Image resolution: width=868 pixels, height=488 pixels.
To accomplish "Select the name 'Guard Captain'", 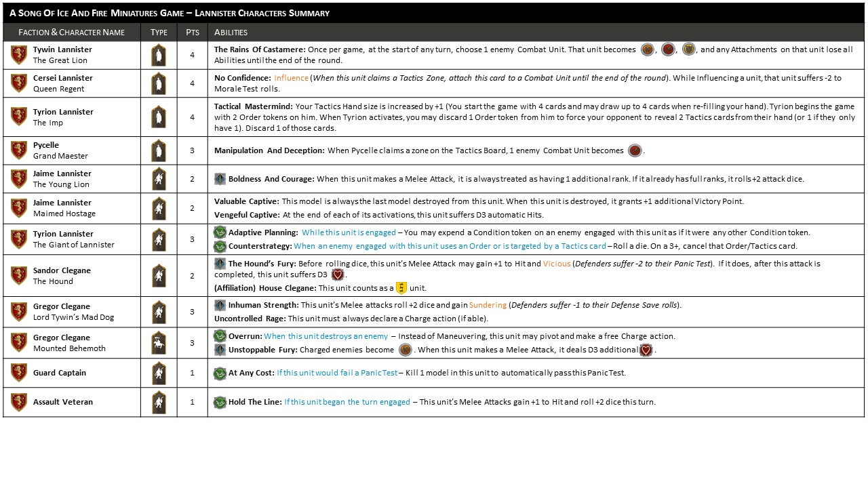I will point(60,373).
